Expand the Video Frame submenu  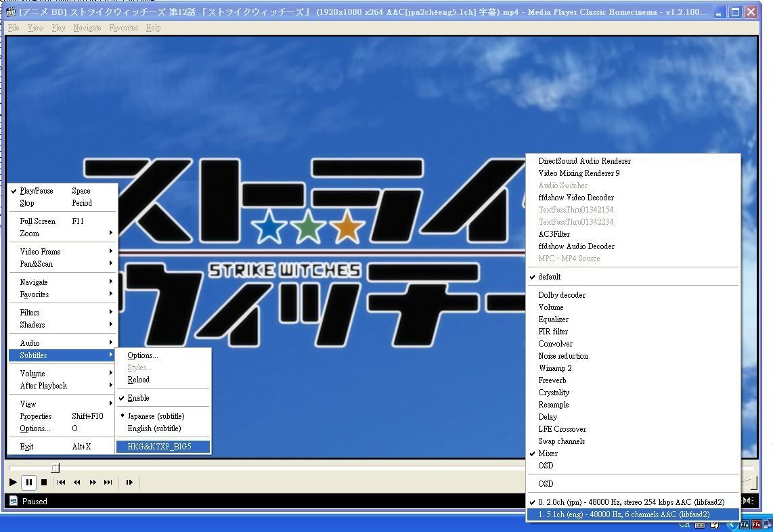point(63,252)
